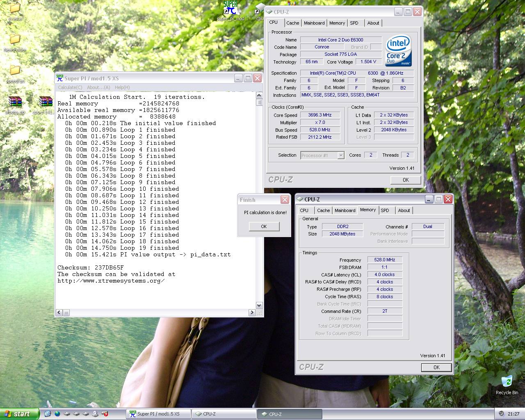Click the blue page quick launch icon
525x420 pixels.
click(x=48, y=413)
